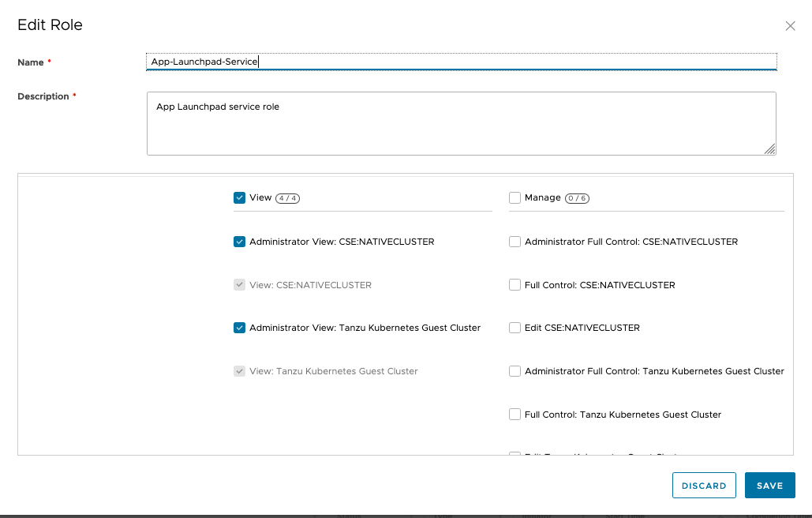
Task: Check Full Control: Tanzu Kubernetes Guest Cluster
Action: pos(515,415)
